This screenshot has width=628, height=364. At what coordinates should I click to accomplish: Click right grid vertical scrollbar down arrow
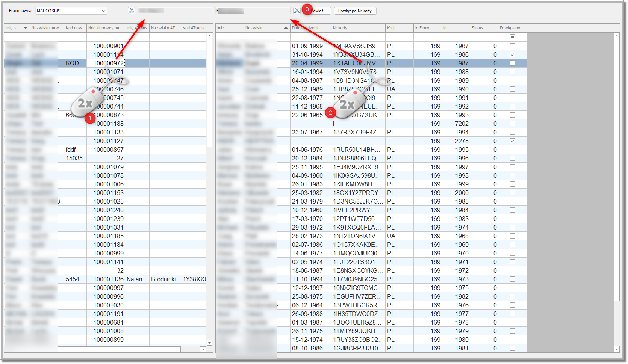(617, 349)
